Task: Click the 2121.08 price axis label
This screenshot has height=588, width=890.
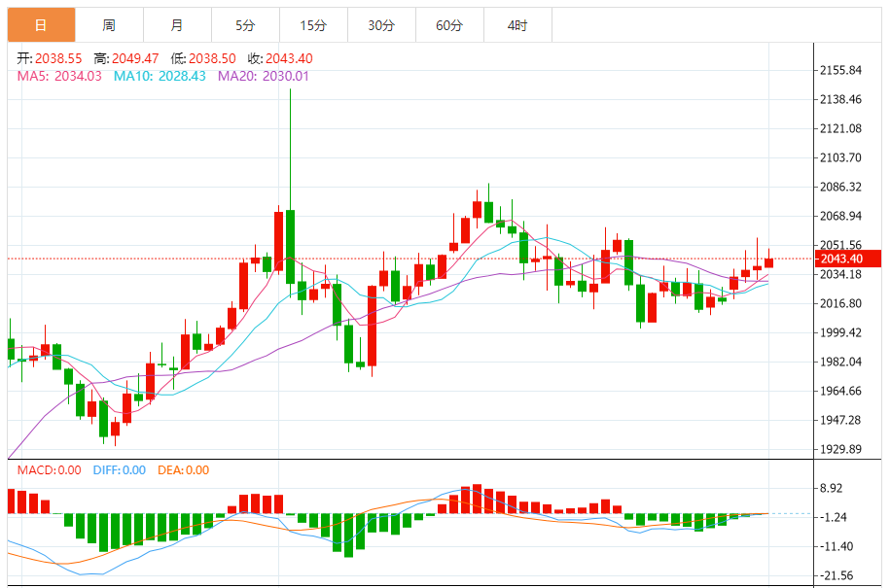Action: pyautogui.click(x=840, y=128)
